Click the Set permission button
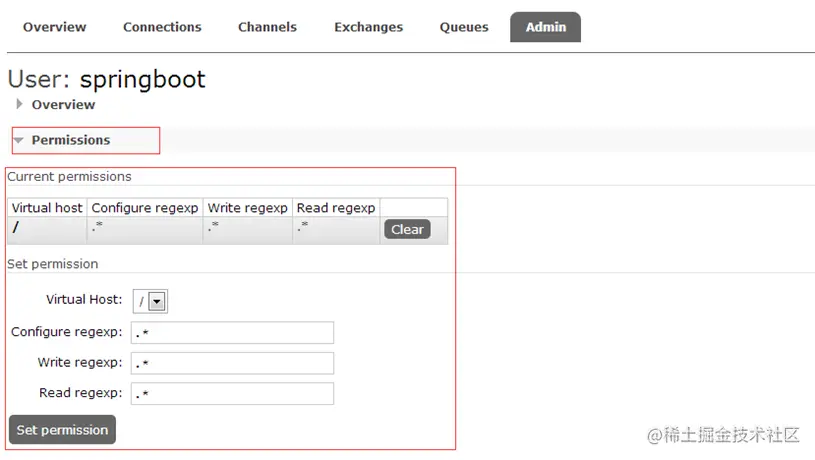 tap(62, 429)
